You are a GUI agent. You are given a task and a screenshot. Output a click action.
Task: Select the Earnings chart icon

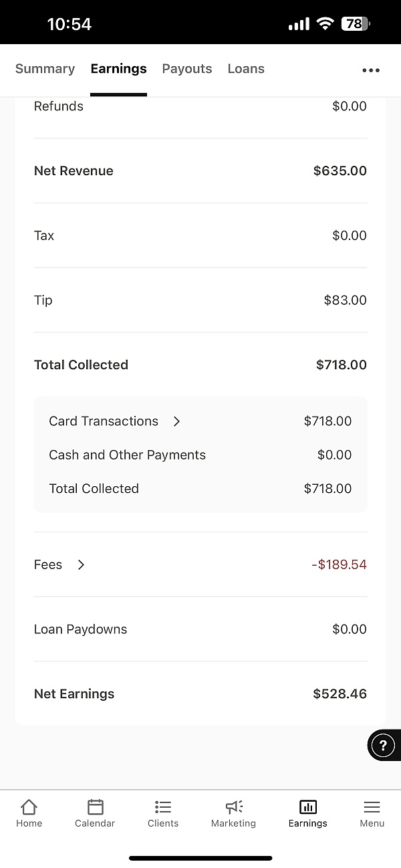click(x=308, y=806)
